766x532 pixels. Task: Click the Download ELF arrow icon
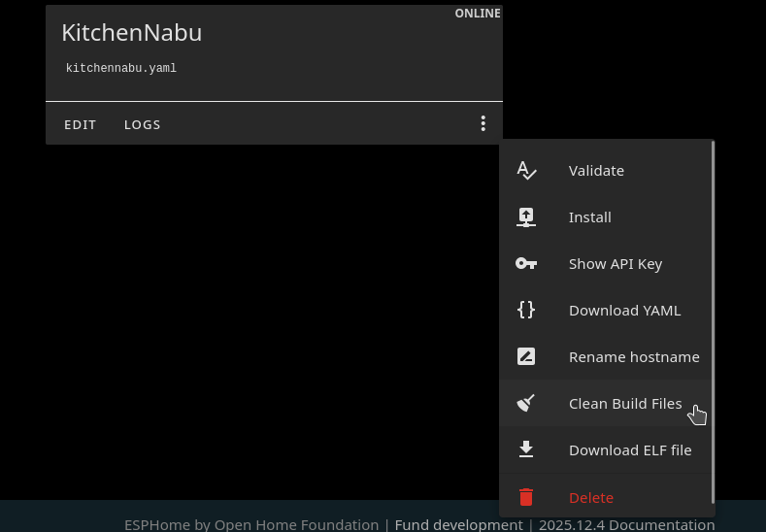point(526,449)
